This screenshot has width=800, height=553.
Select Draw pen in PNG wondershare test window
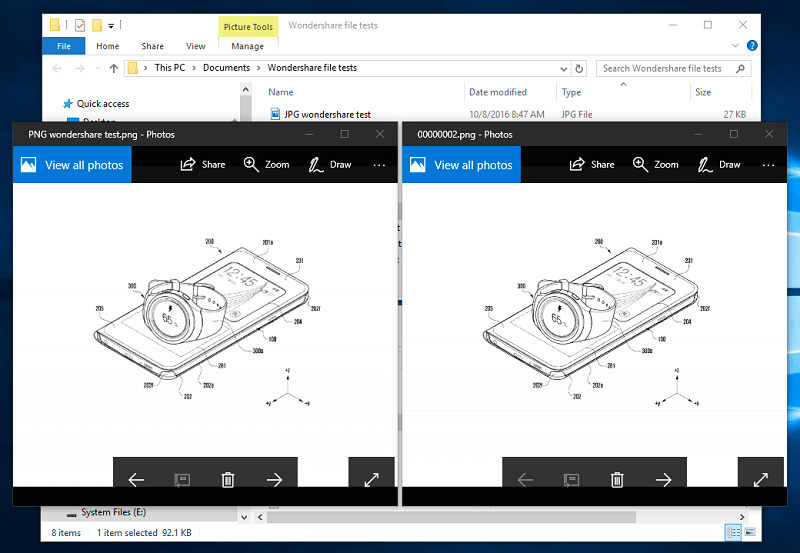(316, 164)
